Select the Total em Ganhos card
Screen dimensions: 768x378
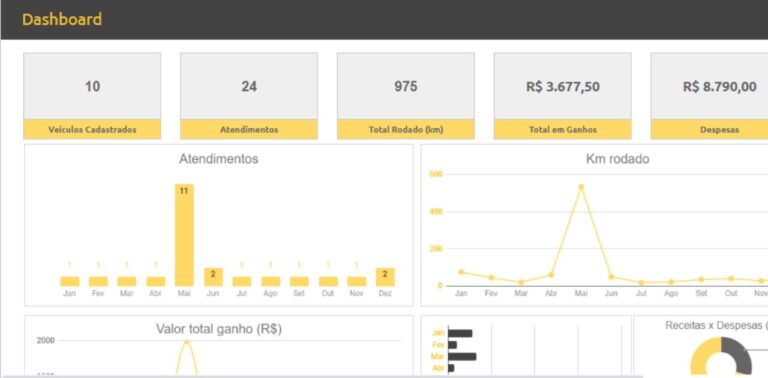pos(562,96)
